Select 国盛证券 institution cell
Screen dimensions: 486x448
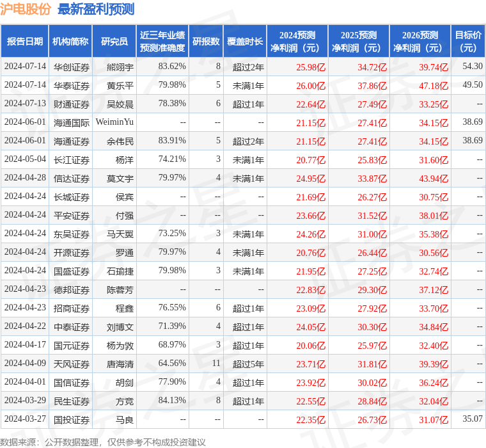click(x=72, y=271)
